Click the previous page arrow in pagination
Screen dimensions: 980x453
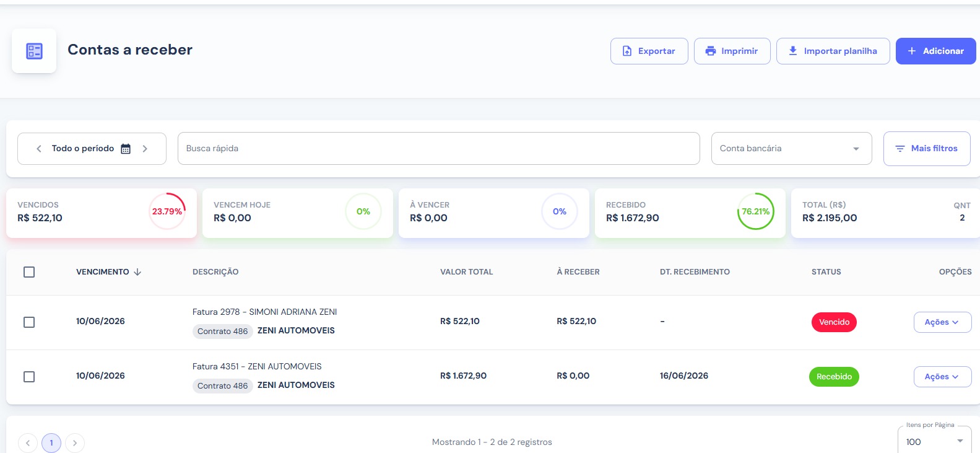(x=28, y=443)
